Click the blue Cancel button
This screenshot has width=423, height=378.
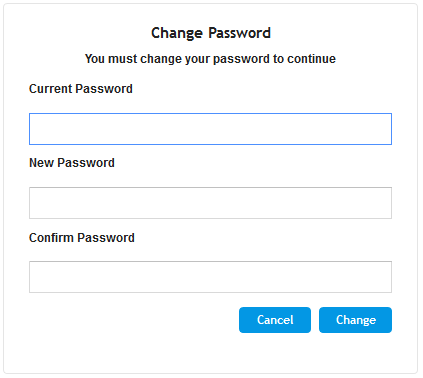pos(275,320)
